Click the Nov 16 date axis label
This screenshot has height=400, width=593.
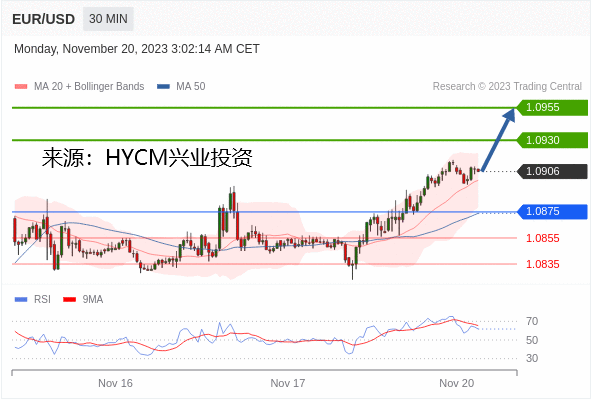pos(115,383)
